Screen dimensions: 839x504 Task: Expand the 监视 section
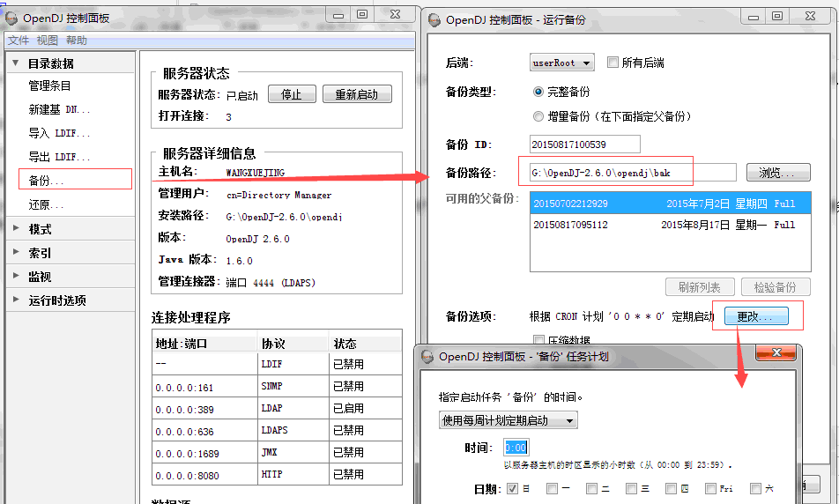tap(16, 276)
